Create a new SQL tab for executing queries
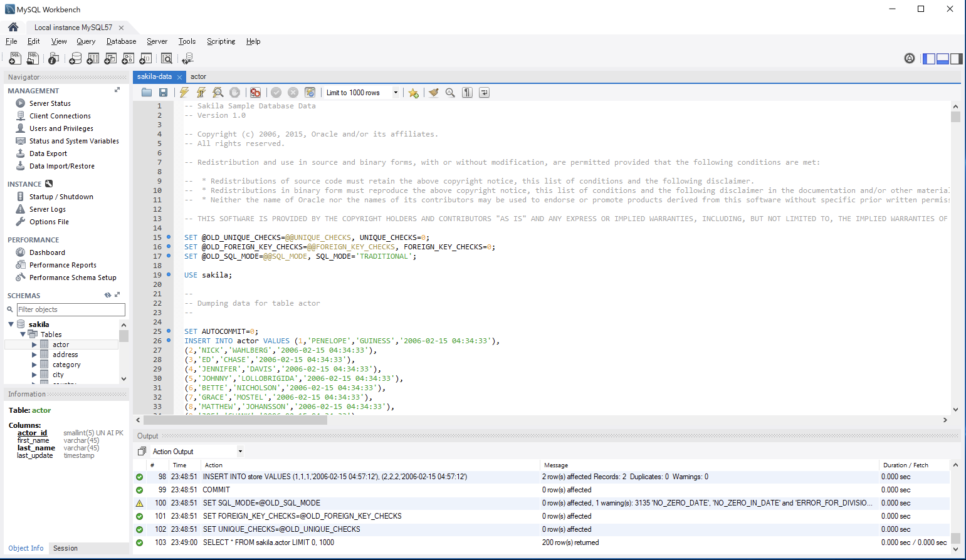 14,58
